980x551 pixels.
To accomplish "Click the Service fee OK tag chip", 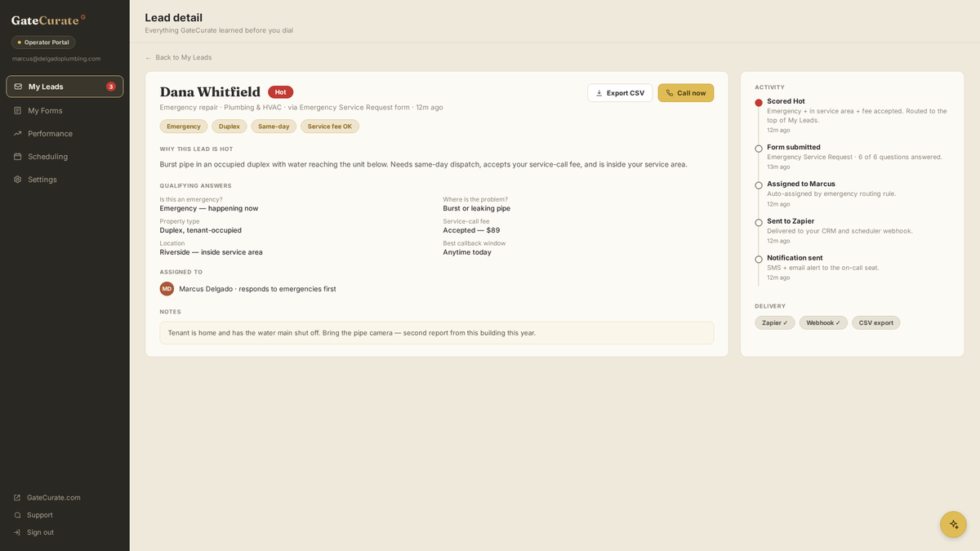I will (x=330, y=127).
